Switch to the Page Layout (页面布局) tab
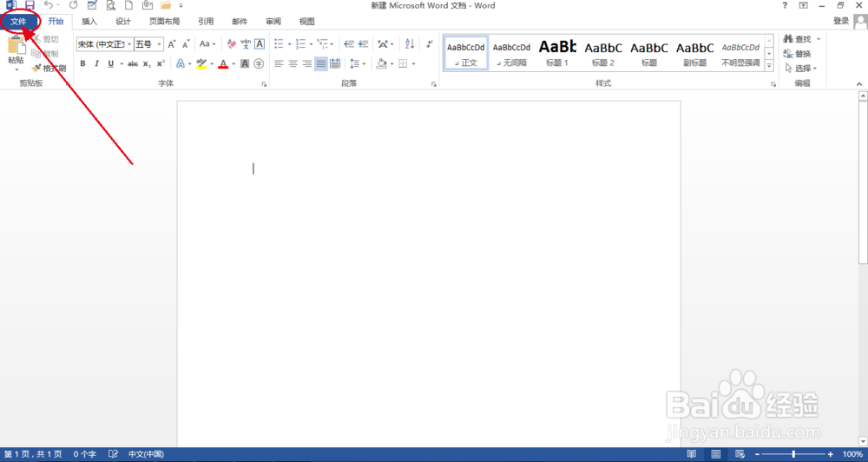Image resolution: width=868 pixels, height=462 pixels. pyautogui.click(x=164, y=22)
